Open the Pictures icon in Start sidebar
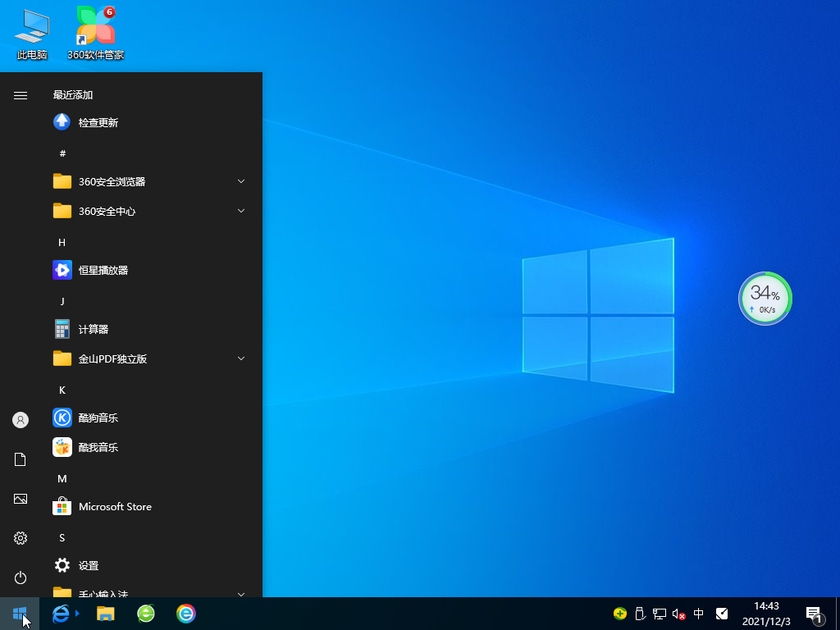The width and height of the screenshot is (840, 630). click(x=20, y=499)
